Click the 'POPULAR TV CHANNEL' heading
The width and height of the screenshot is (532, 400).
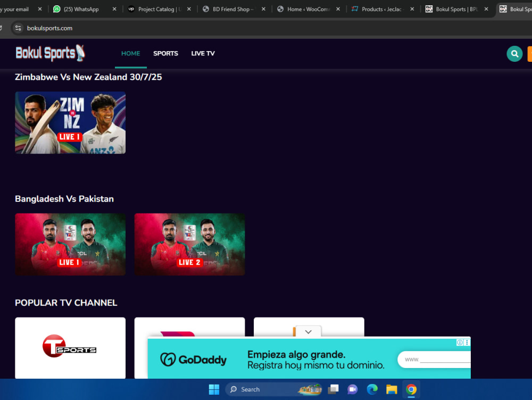(66, 303)
